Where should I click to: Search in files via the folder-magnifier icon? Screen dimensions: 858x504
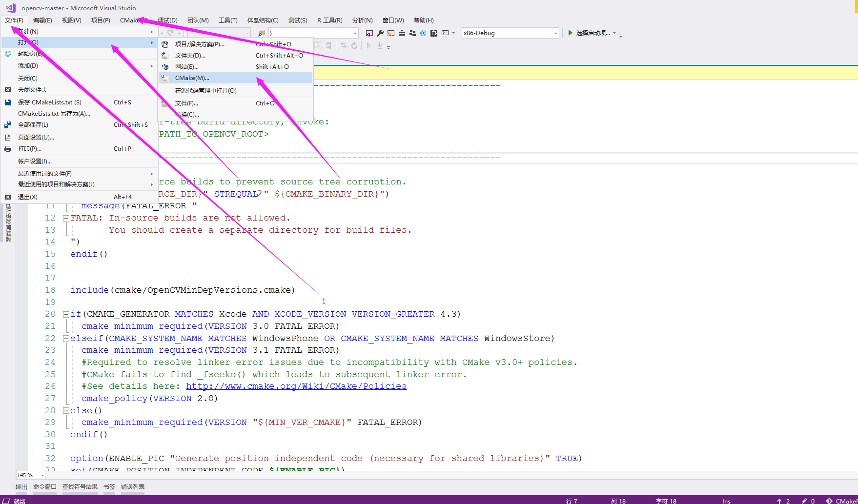[261, 33]
